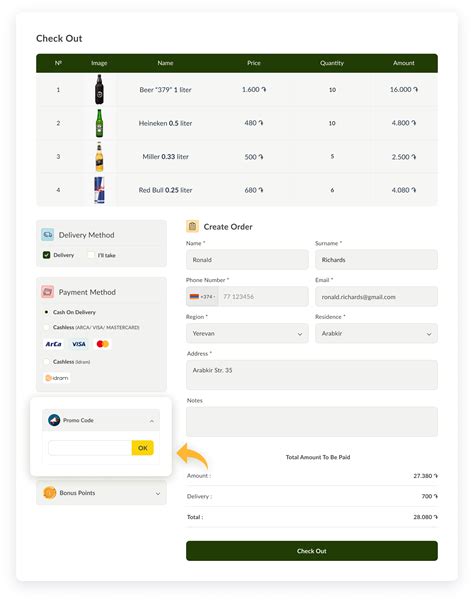The height and width of the screenshot is (601, 474).
Task: Select Cashless ARCA/VISA/MASTERCARD payment option
Action: (46, 327)
